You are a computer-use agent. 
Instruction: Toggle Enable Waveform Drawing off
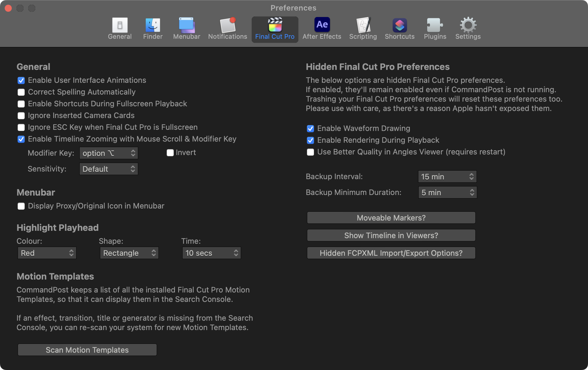pos(310,129)
